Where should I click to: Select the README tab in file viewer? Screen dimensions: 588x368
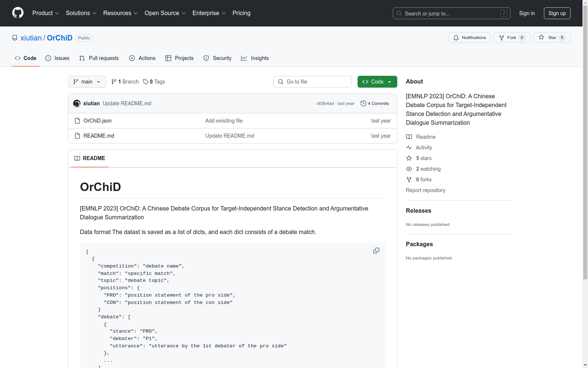click(x=90, y=158)
